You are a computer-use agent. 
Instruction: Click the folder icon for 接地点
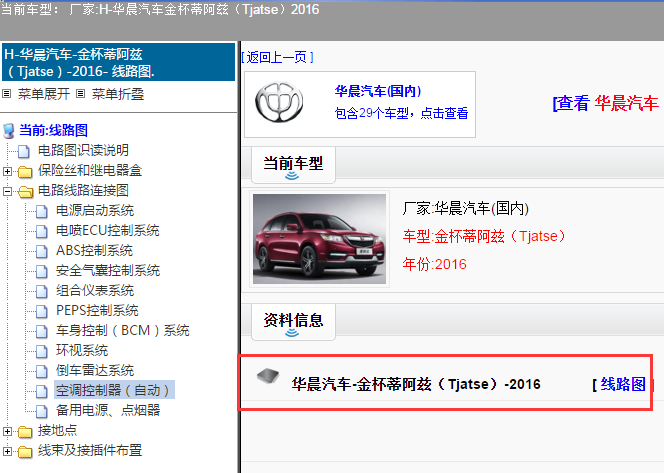pos(25,432)
